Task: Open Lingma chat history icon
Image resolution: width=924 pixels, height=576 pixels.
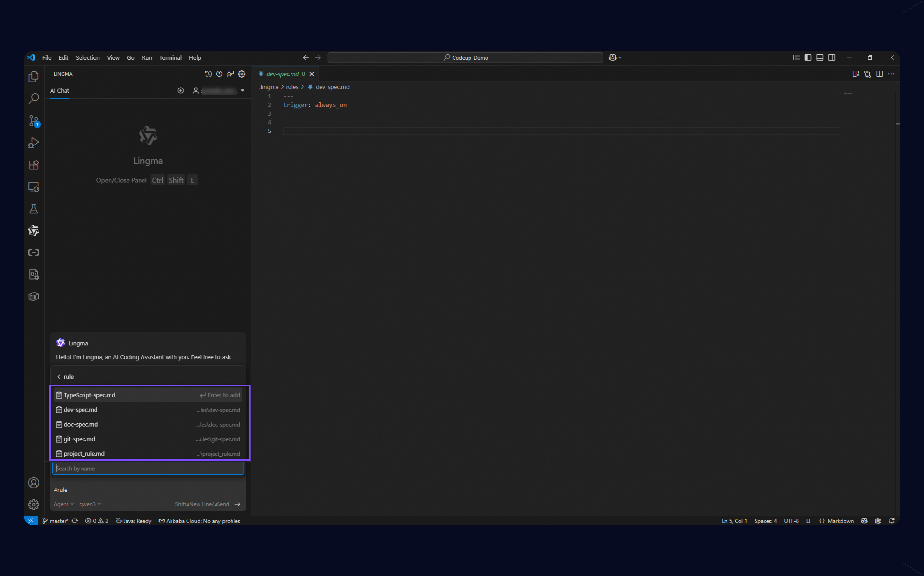Action: (208, 74)
